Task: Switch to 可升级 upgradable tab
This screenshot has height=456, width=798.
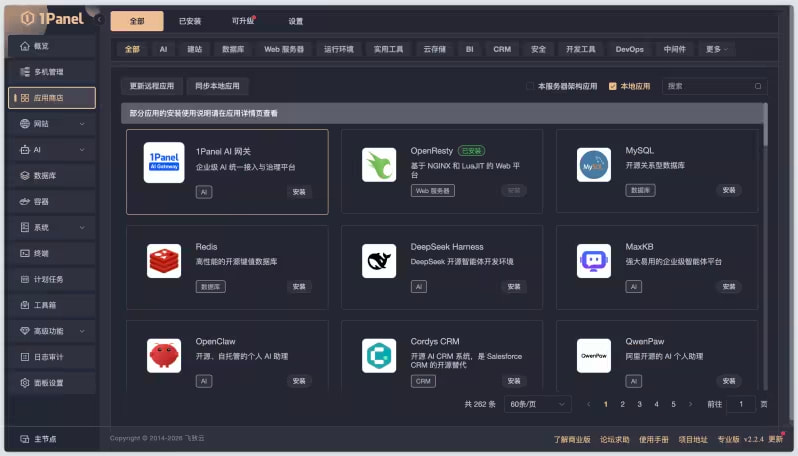Action: pos(243,21)
